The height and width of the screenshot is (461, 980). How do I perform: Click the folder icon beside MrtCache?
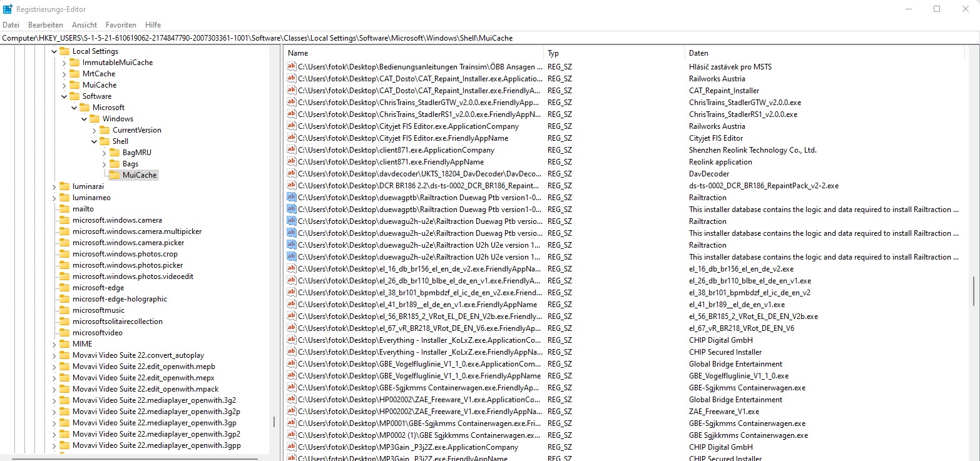point(74,74)
